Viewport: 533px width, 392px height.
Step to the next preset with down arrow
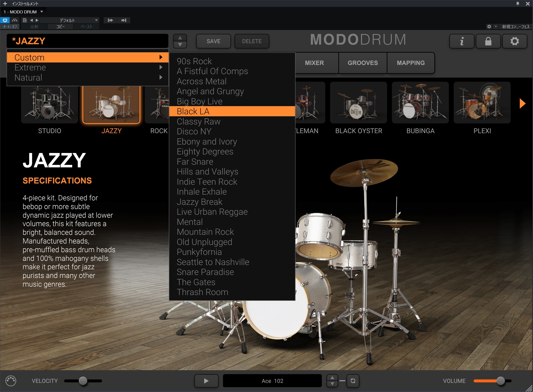pos(180,44)
